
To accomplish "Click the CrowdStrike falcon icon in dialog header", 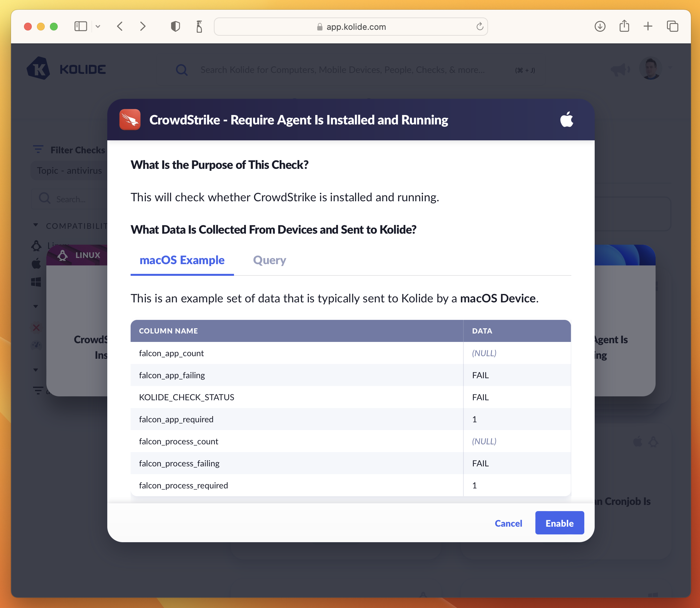I will (x=130, y=119).
